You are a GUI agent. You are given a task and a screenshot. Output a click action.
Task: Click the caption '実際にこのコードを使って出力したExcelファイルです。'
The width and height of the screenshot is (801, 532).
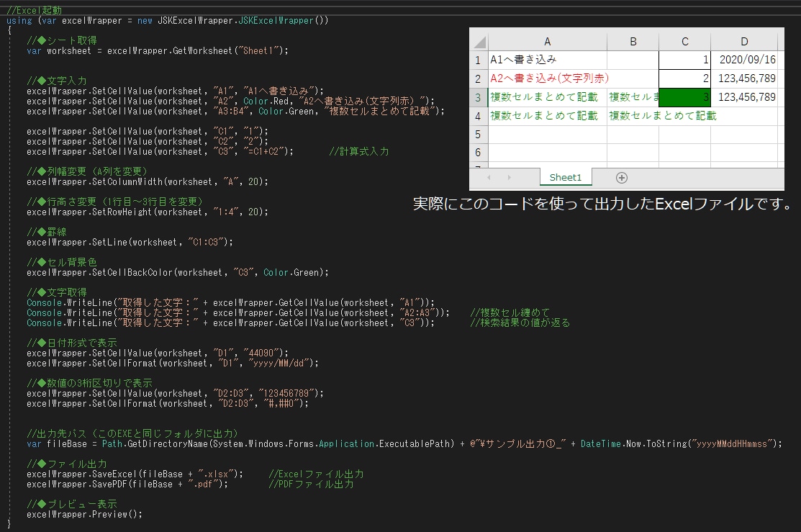[603, 204]
